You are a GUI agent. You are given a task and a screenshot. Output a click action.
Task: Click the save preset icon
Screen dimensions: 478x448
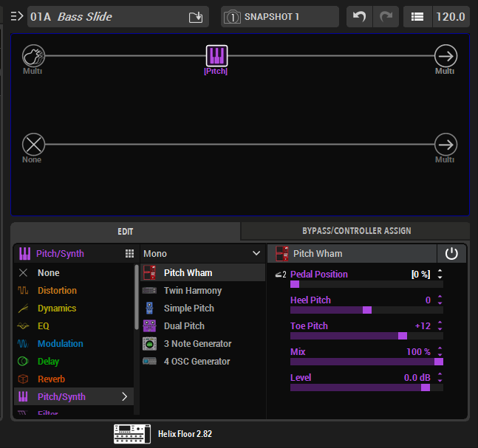(196, 17)
